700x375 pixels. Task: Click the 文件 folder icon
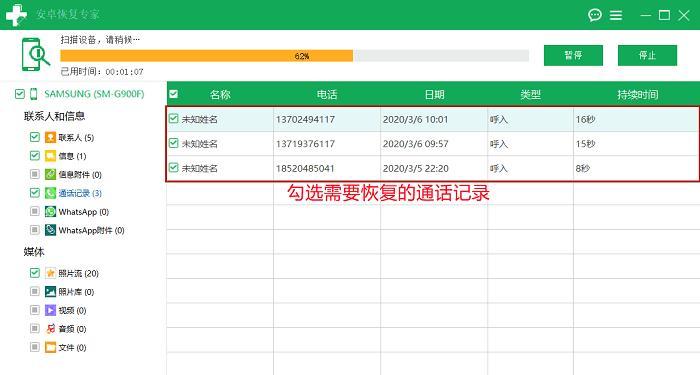tap(50, 347)
